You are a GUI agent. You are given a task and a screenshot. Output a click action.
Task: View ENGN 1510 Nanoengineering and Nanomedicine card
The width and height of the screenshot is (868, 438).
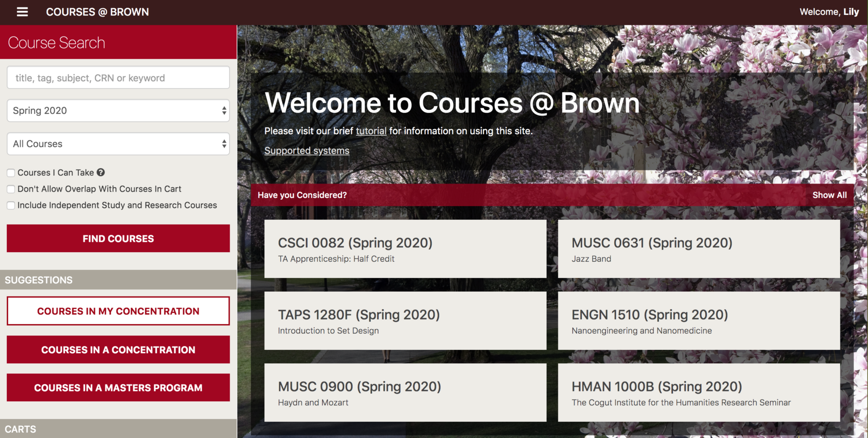pos(699,320)
